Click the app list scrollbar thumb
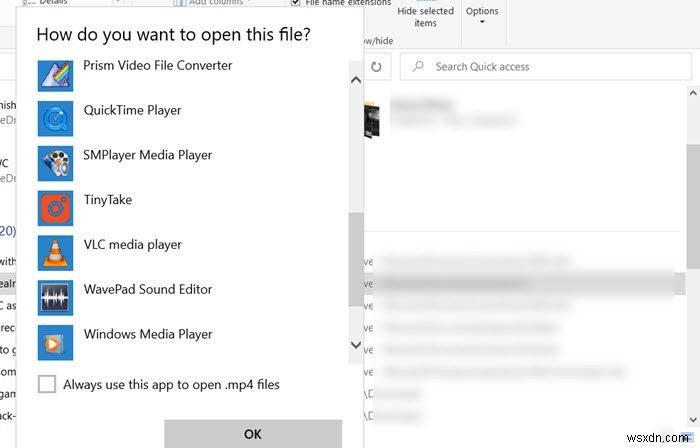 pos(356,259)
